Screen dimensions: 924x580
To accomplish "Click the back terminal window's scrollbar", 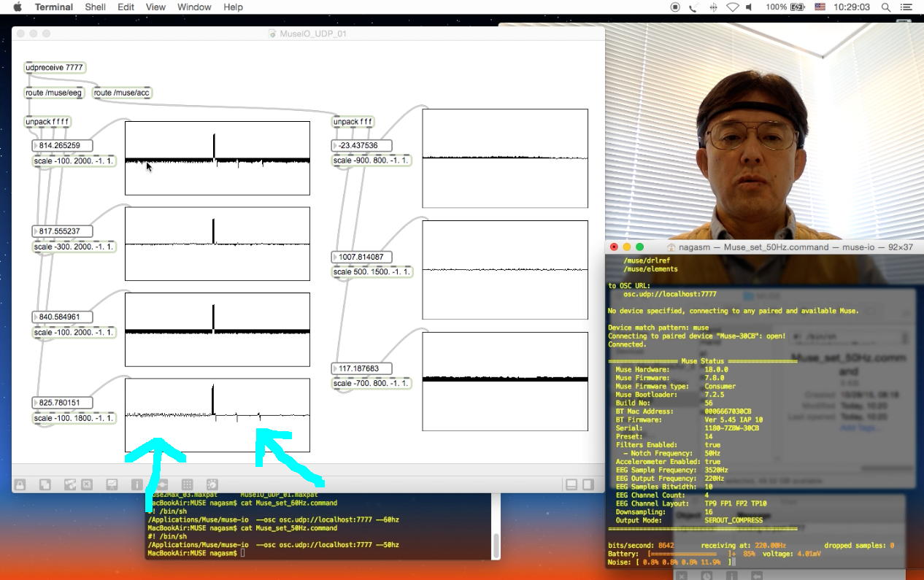I will coord(496,544).
